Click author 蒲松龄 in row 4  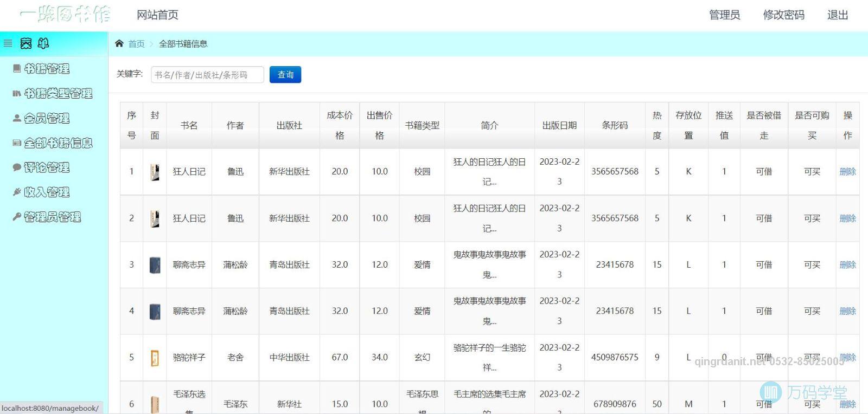235,311
